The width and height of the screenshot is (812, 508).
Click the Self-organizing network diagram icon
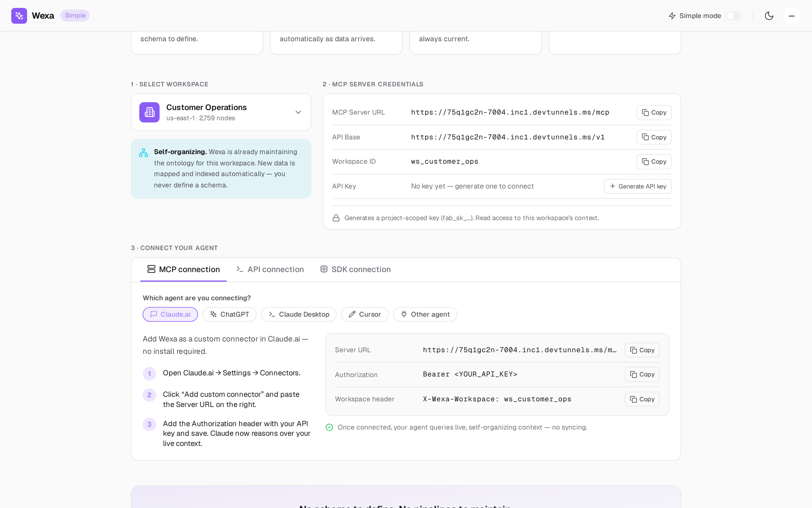pos(144,153)
